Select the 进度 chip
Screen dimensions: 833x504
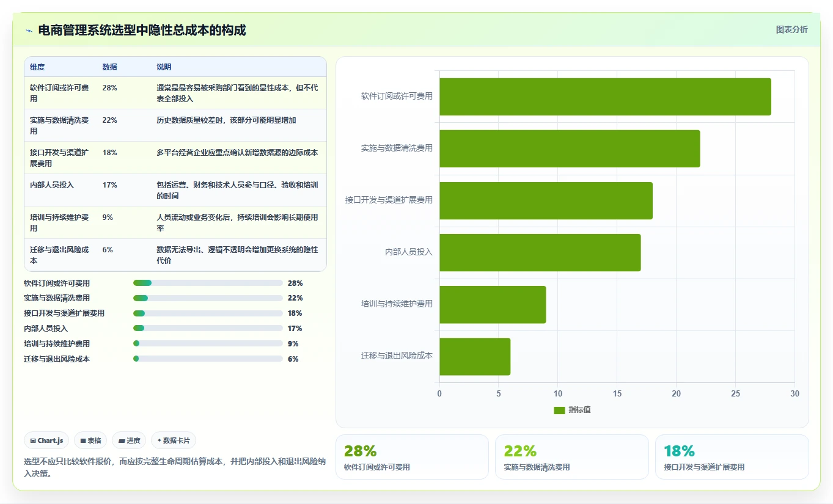[129, 440]
